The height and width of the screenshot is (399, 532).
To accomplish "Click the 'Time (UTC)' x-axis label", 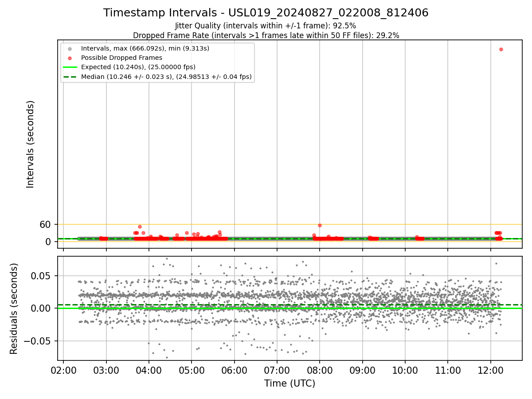I will [290, 383].
